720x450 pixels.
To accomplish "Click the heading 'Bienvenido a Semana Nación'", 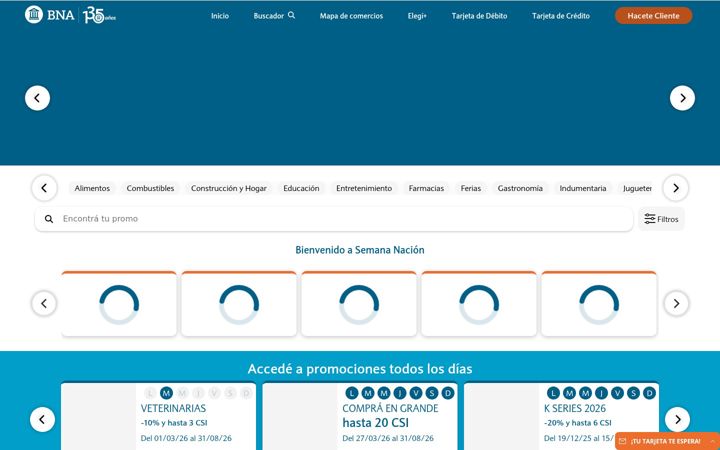I will coord(360,250).
